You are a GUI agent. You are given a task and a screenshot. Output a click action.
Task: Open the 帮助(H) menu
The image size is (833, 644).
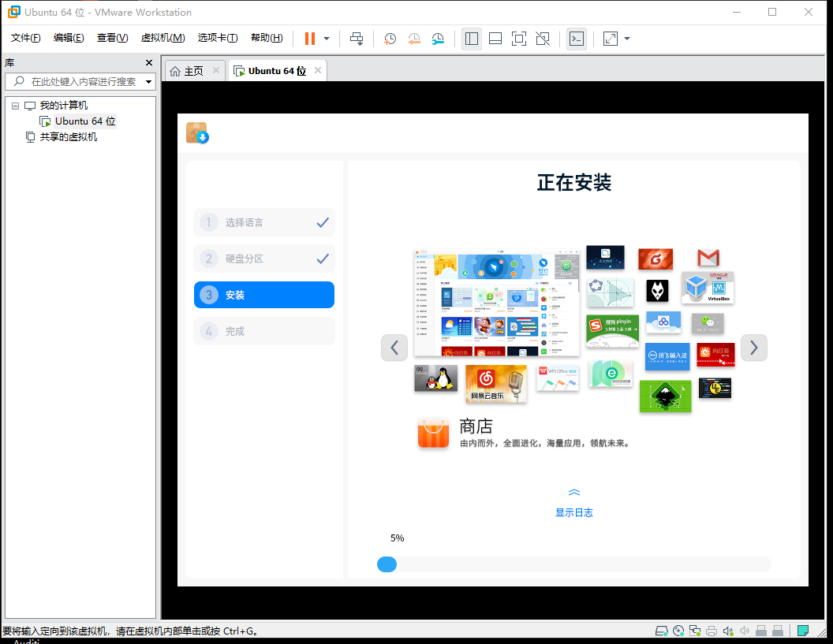tap(267, 38)
